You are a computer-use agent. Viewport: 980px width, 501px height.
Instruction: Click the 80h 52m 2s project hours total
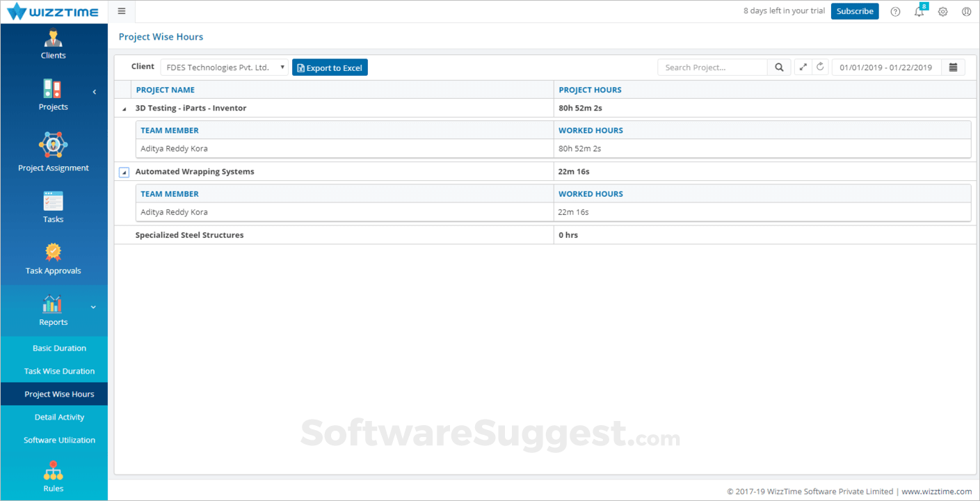pyautogui.click(x=580, y=109)
